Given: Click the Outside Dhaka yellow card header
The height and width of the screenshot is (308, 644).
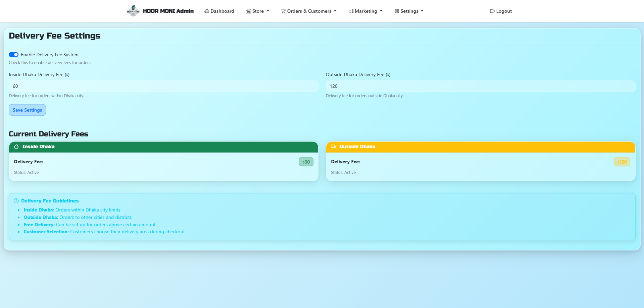Looking at the screenshot, I should 481,147.
